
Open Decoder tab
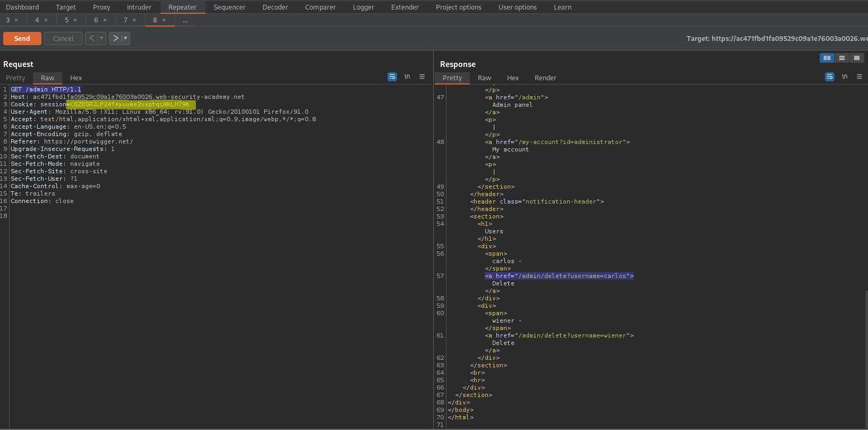coord(275,7)
